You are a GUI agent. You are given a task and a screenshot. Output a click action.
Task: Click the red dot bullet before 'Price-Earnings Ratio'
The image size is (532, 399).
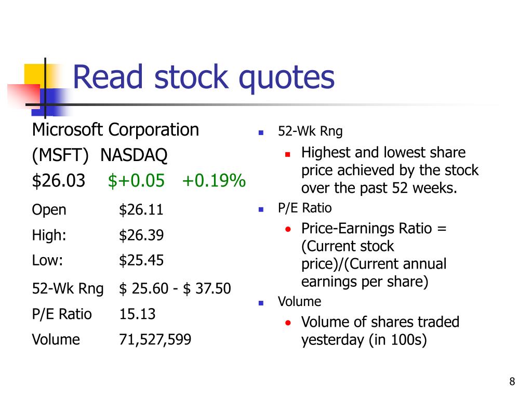tap(288, 229)
